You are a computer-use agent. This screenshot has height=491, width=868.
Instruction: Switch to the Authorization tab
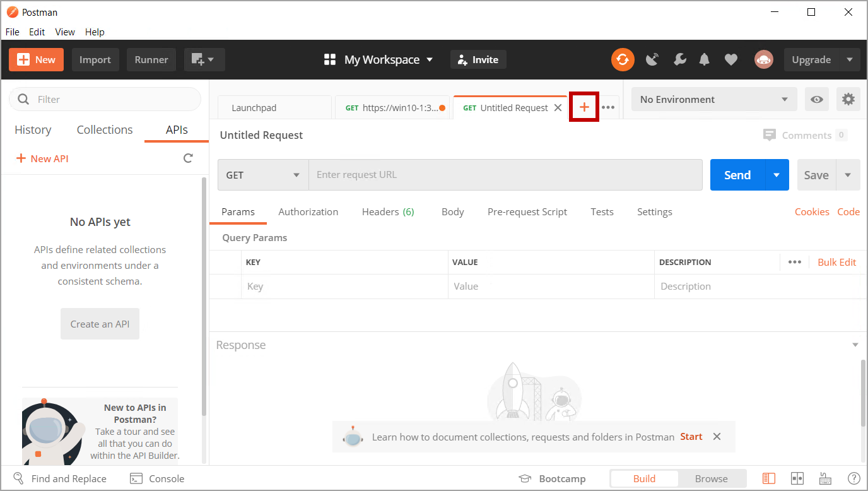(308, 212)
